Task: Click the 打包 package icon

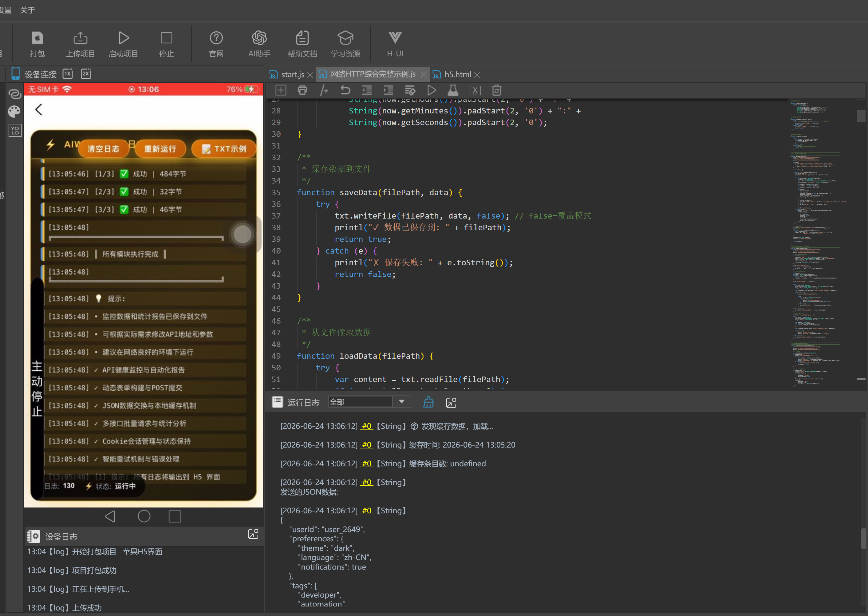Action: coord(37,44)
